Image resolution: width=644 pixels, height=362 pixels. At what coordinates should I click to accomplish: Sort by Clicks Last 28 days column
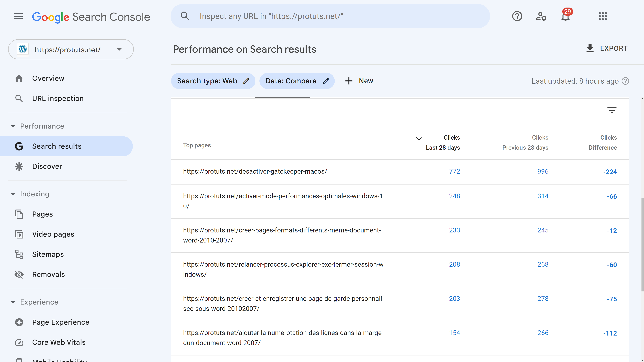click(x=443, y=142)
